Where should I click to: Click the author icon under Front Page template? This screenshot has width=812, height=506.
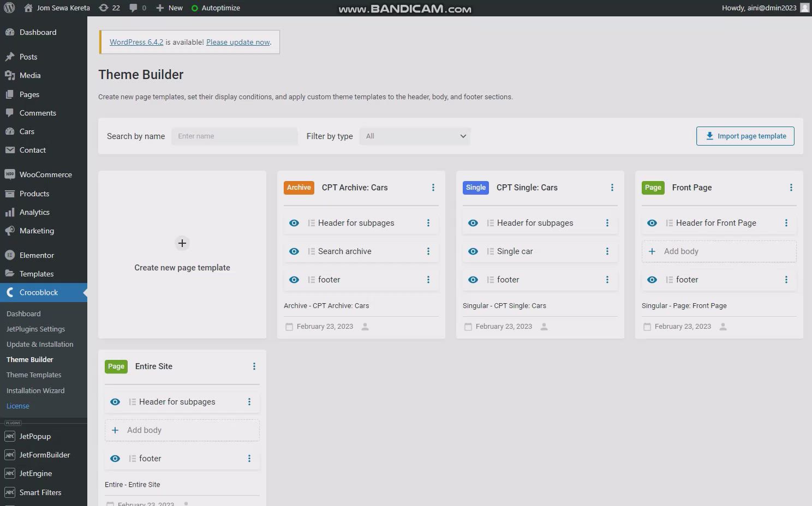[723, 327]
